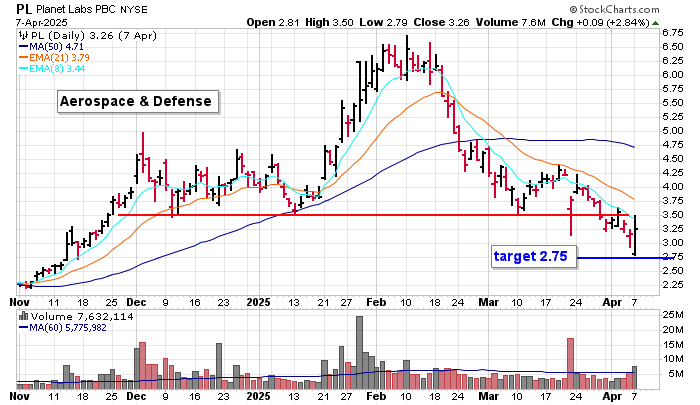This screenshot has width=700, height=405.
Task: Click the 2.25 price axis label
Action: pos(673,285)
